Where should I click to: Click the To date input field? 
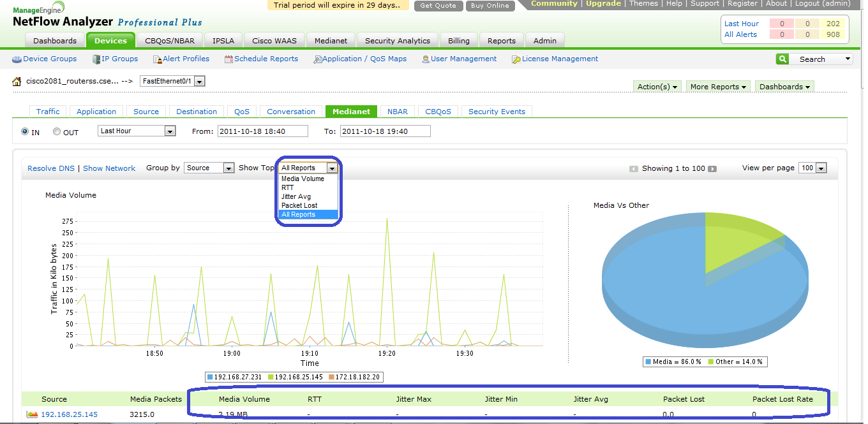tap(385, 131)
